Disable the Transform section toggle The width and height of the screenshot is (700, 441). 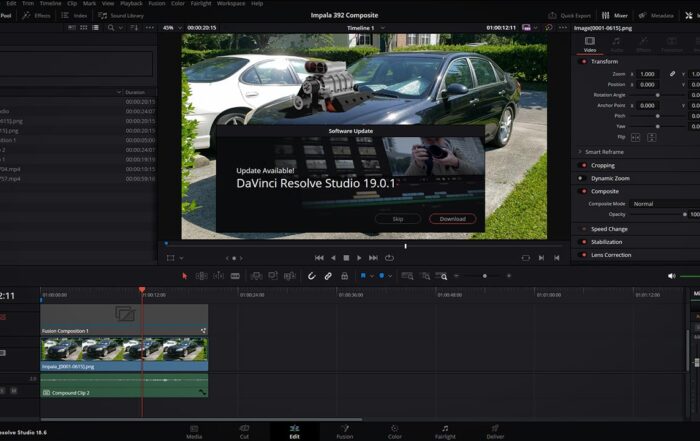[583, 61]
